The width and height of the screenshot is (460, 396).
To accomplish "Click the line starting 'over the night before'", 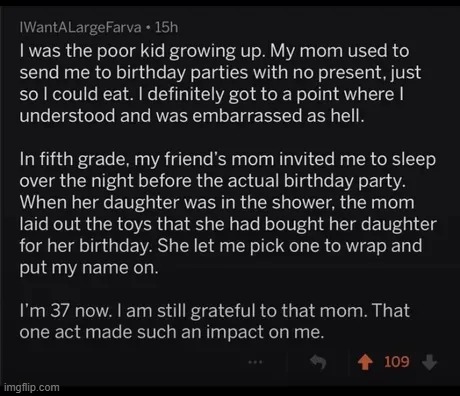I will (213, 181).
